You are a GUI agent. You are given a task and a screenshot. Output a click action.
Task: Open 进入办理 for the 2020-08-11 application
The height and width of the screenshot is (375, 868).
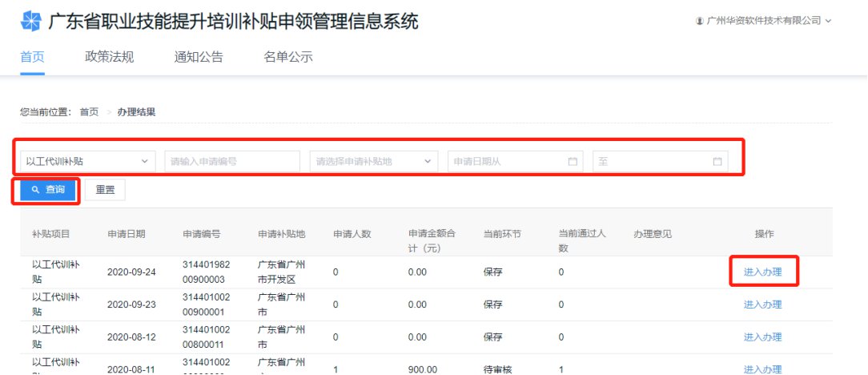(x=762, y=369)
